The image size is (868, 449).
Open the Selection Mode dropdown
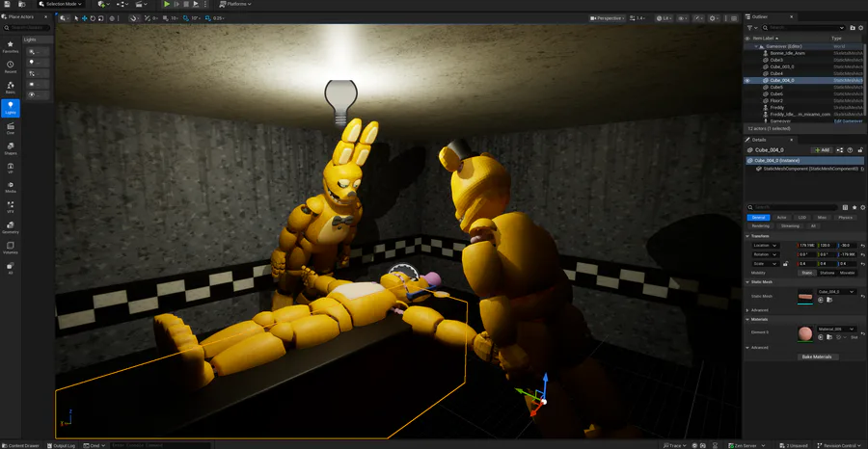(x=61, y=4)
